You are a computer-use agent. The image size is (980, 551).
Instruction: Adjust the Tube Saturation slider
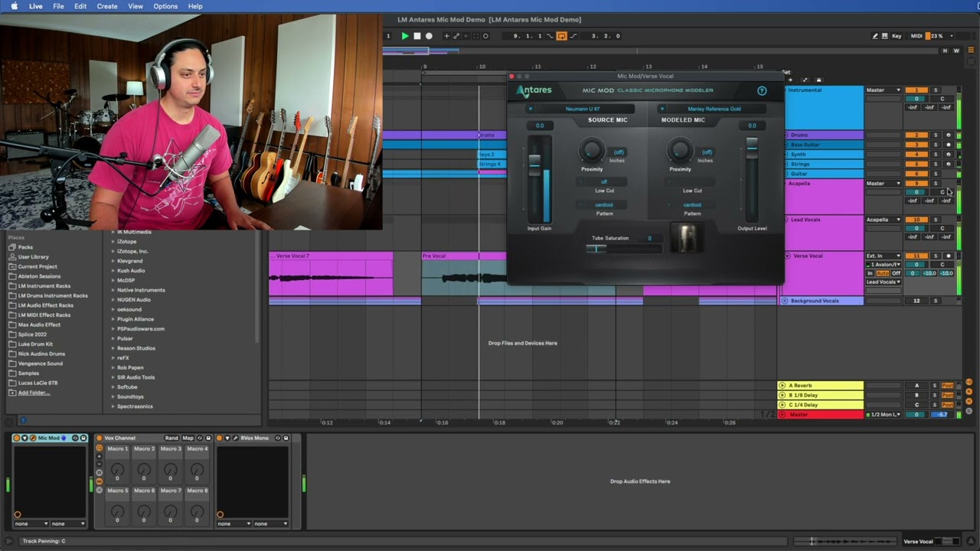(596, 248)
